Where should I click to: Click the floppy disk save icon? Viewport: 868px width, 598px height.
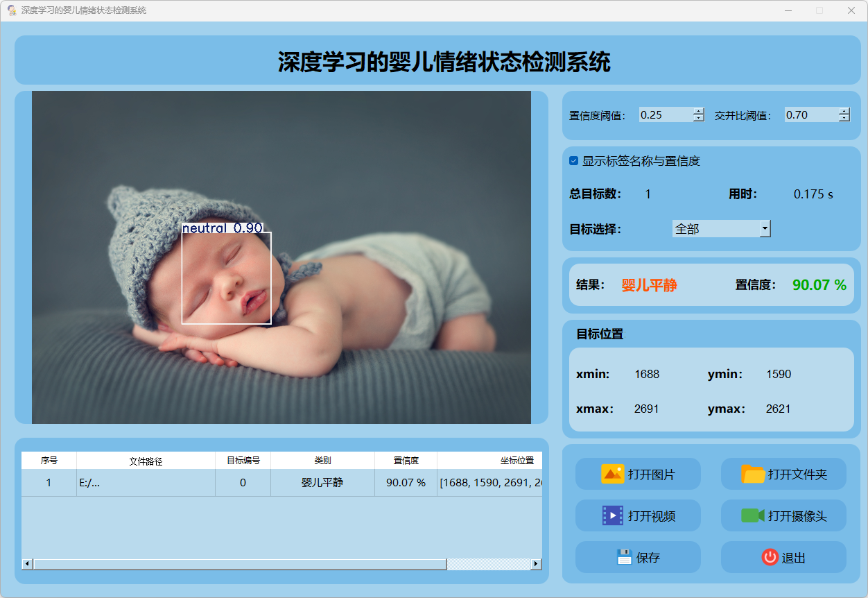coord(625,557)
